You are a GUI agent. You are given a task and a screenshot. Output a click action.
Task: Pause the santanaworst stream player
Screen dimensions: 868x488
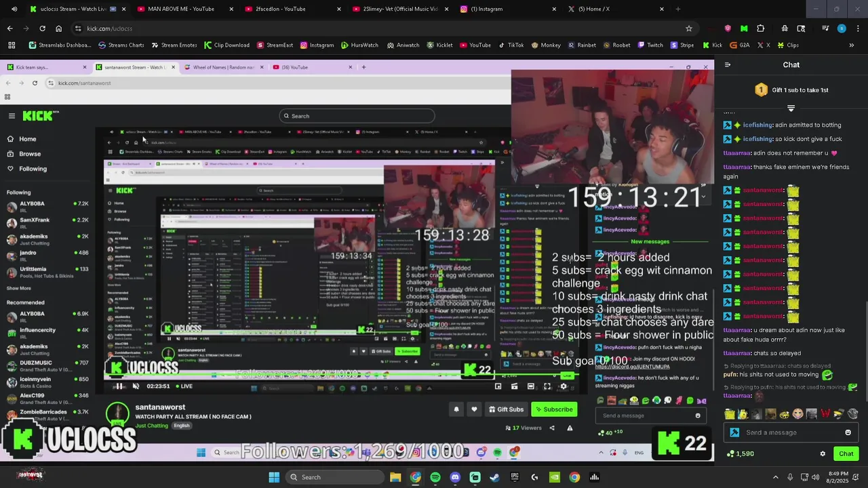click(119, 386)
